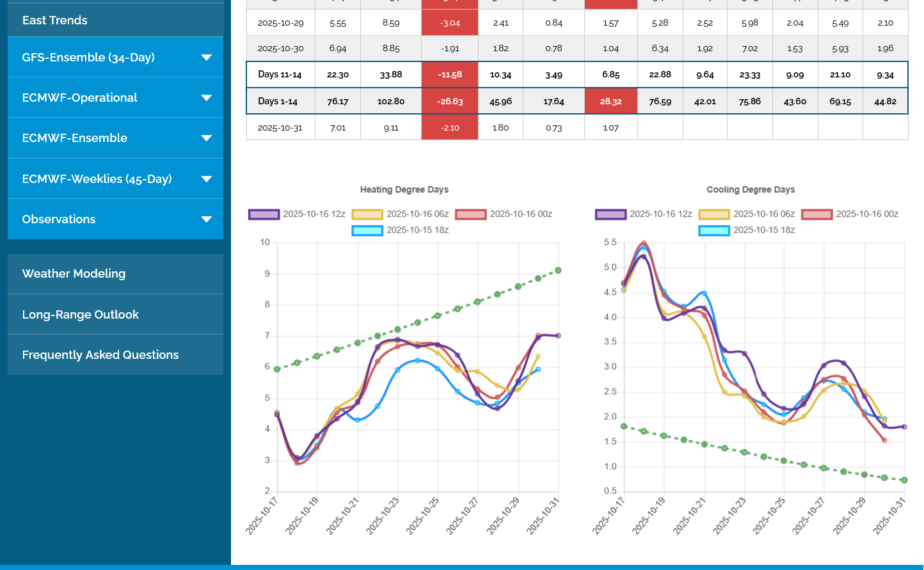Screen dimensions: 924x570
Task: Click the 2025-10-31 date cell in the table
Action: point(280,128)
